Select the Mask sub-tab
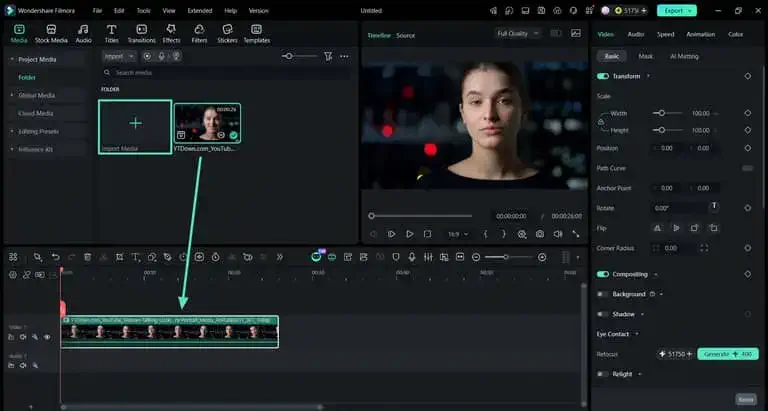This screenshot has height=411, width=768. (x=646, y=56)
